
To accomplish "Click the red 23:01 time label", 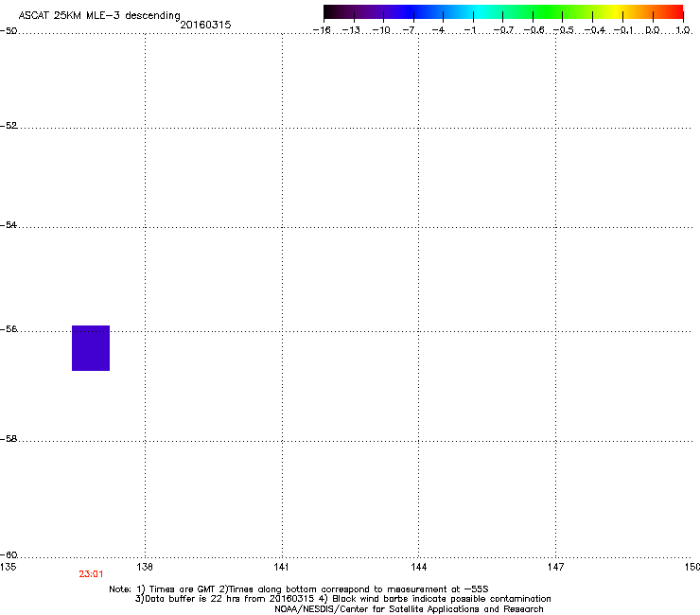I will pyautogui.click(x=91, y=574).
